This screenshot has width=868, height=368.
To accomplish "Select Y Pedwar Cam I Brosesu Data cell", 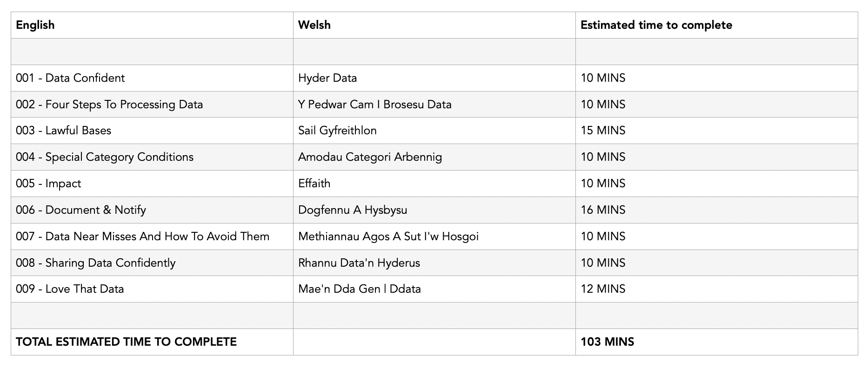I will click(434, 105).
